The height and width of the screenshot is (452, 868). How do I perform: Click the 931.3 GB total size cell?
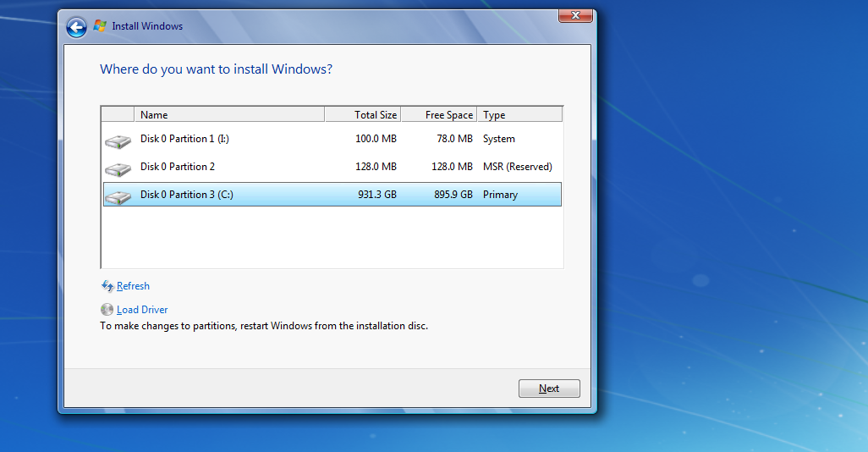pyautogui.click(x=377, y=195)
